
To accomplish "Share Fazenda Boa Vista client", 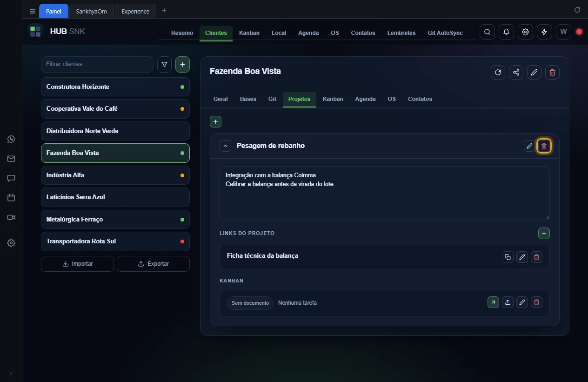I will (x=516, y=72).
